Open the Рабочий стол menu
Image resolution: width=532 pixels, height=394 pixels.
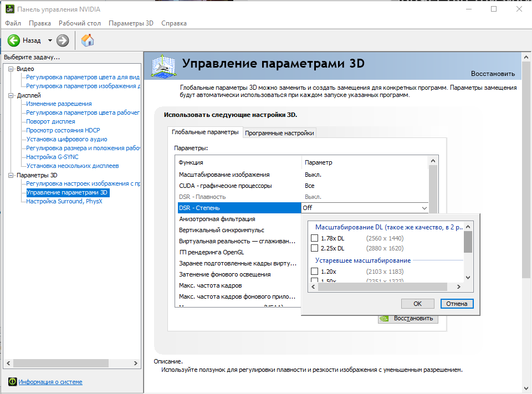80,23
